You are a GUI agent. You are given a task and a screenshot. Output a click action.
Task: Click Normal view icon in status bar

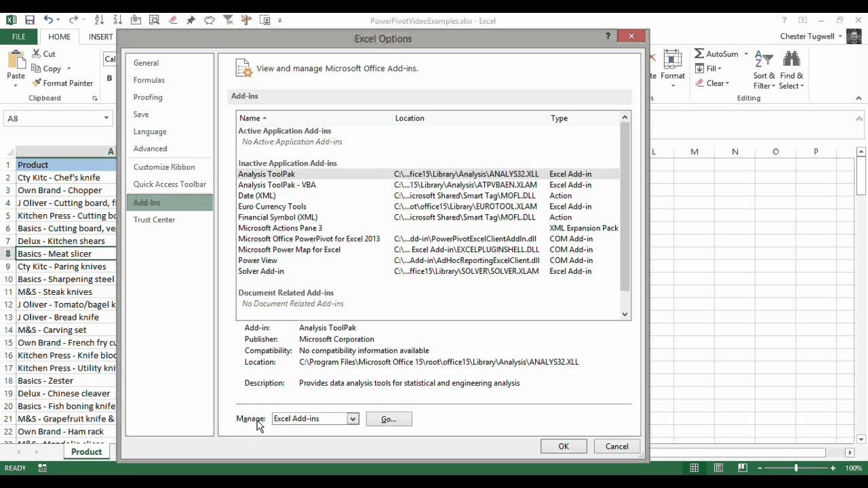(694, 468)
